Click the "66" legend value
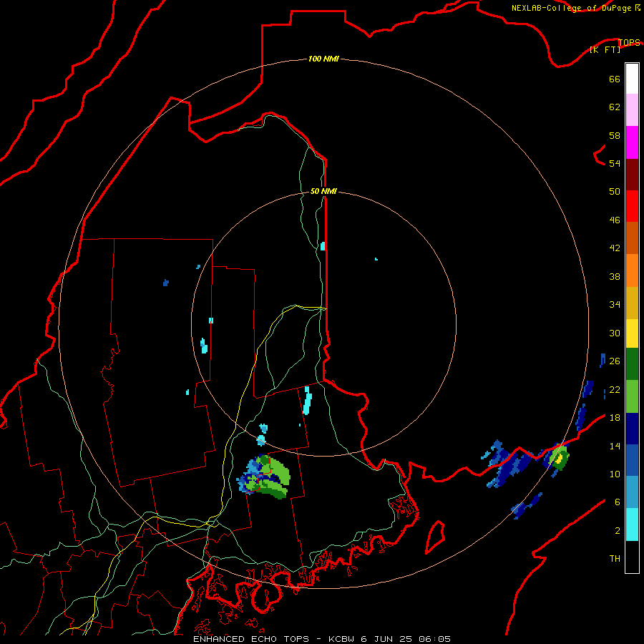 [615, 79]
